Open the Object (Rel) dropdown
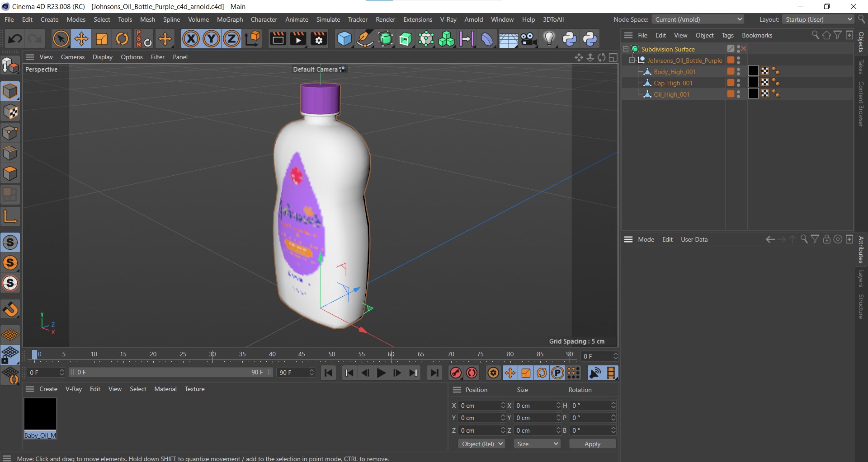 point(481,444)
